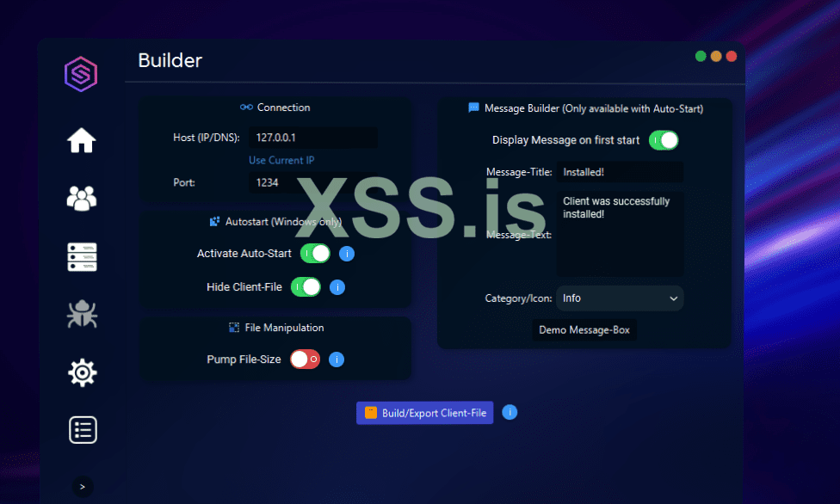Click Use Current IP link
Viewport: 840px width, 504px height.
point(281,160)
